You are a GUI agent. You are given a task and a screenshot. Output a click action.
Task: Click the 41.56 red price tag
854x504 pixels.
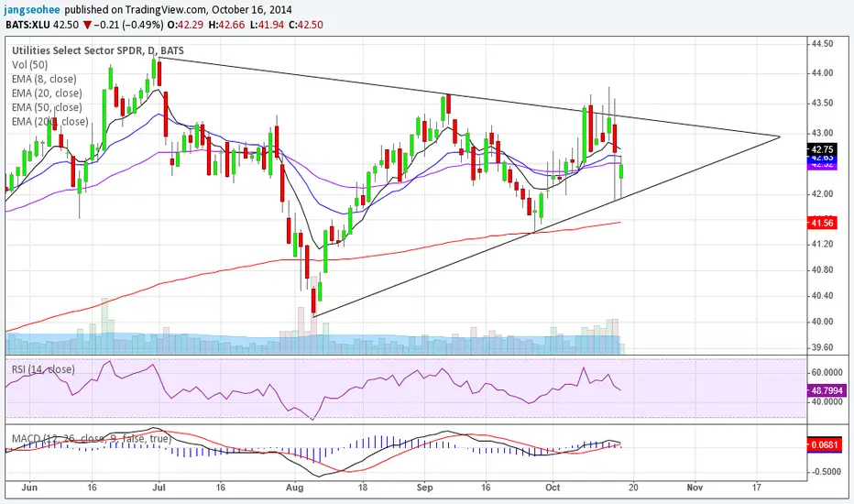[x=822, y=223]
